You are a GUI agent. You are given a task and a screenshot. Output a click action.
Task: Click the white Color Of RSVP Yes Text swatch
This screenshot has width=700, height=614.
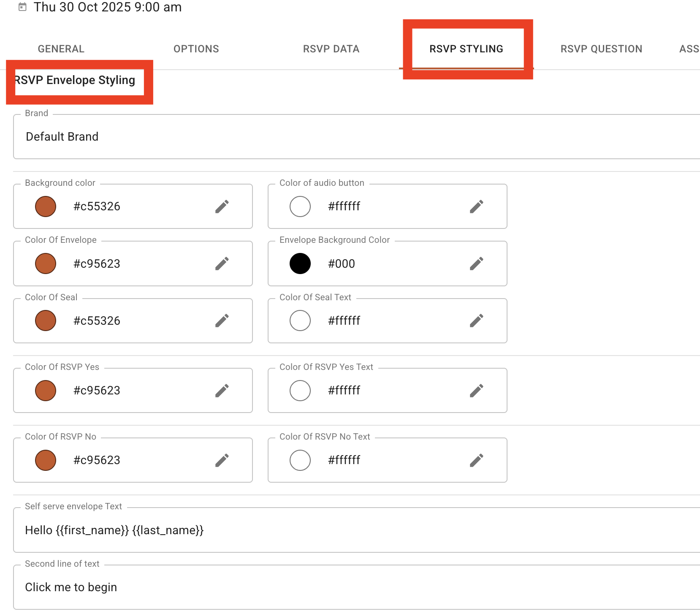(x=300, y=391)
